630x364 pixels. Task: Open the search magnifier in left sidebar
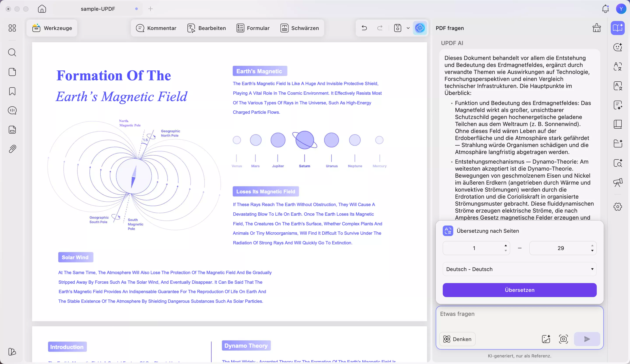click(x=12, y=52)
